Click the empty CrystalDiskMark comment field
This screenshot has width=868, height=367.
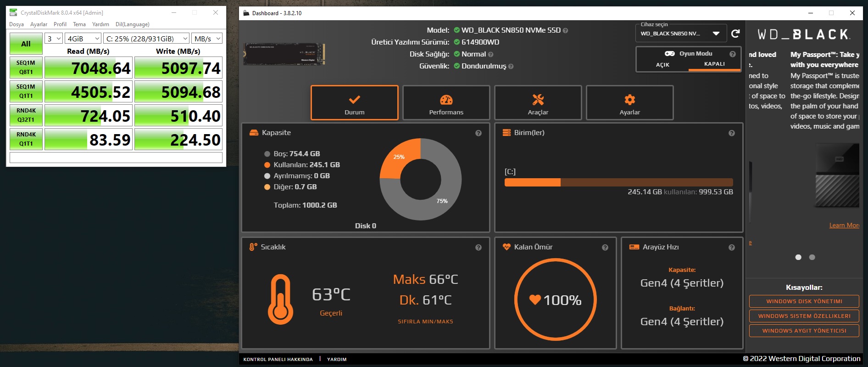coord(116,158)
